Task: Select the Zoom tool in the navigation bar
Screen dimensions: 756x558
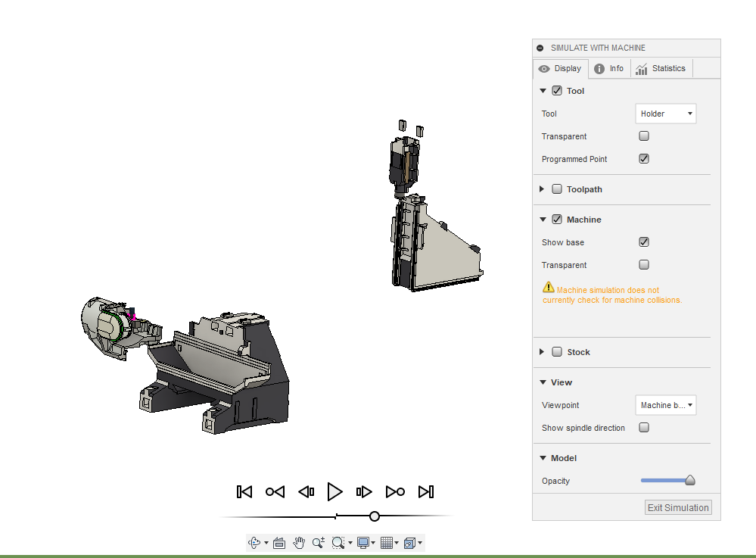Action: [317, 542]
